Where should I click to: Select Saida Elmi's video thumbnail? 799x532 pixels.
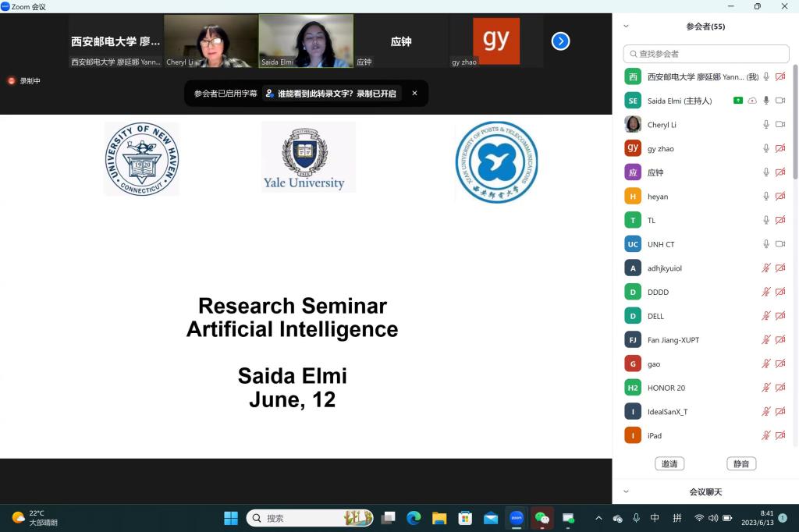click(x=306, y=41)
